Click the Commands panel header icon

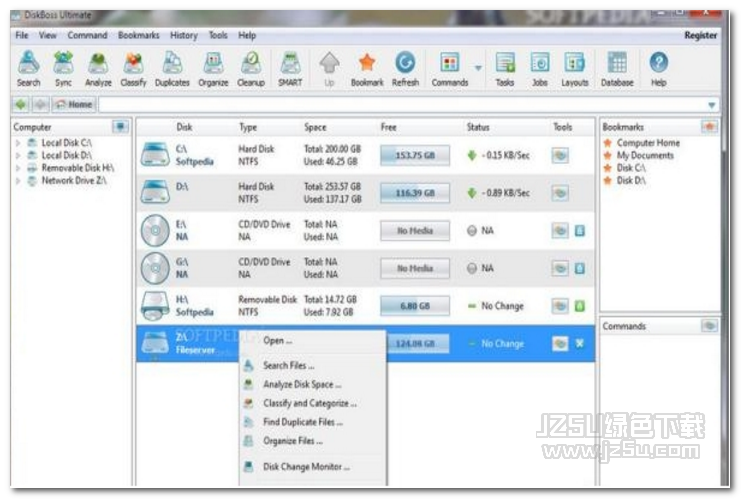pyautogui.click(x=709, y=326)
